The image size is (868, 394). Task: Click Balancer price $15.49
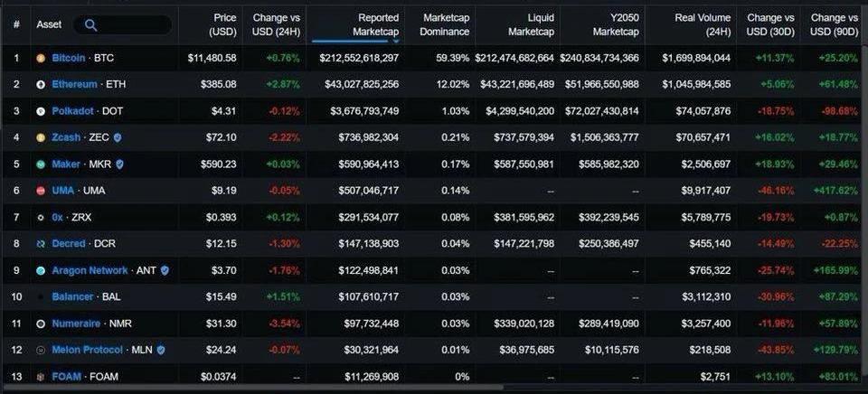[x=222, y=297]
